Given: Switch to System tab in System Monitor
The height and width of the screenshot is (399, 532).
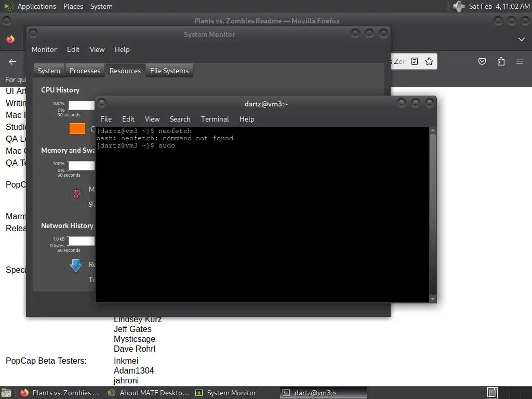Looking at the screenshot, I should (49, 71).
